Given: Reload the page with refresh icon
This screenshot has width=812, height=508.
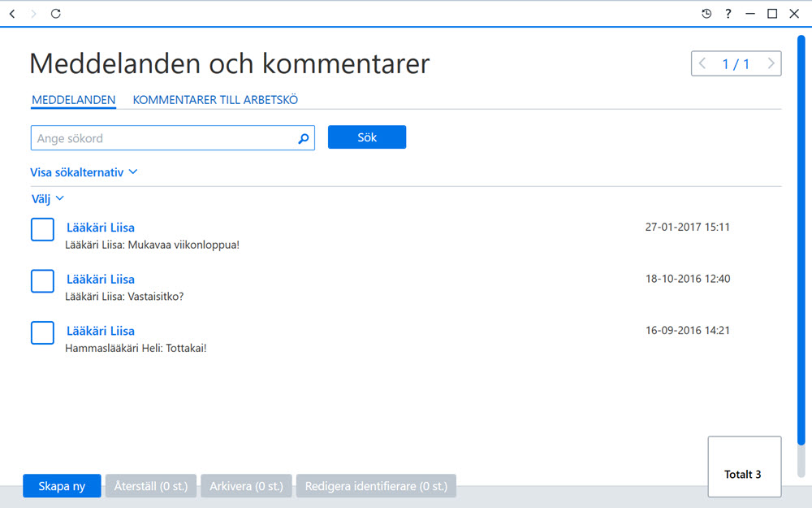Looking at the screenshot, I should (55, 14).
